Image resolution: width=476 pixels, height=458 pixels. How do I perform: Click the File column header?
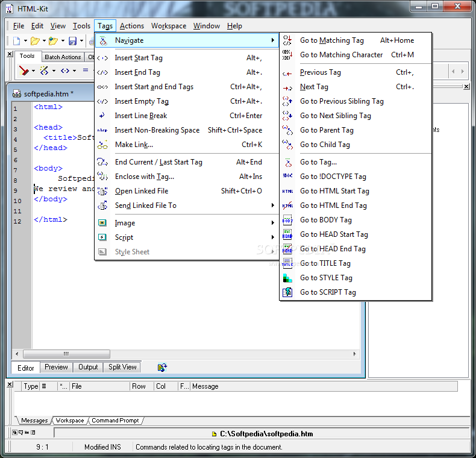(99, 386)
